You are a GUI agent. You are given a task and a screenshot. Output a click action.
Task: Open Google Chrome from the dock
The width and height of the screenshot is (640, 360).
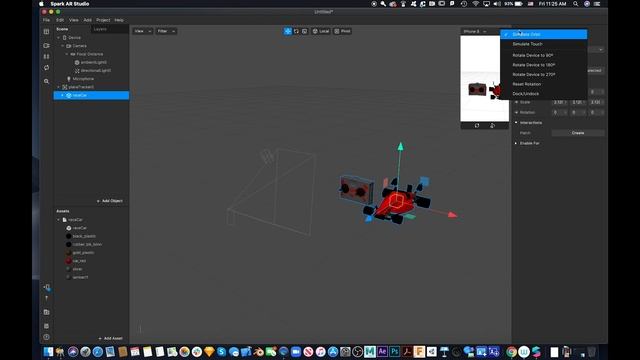(511, 351)
